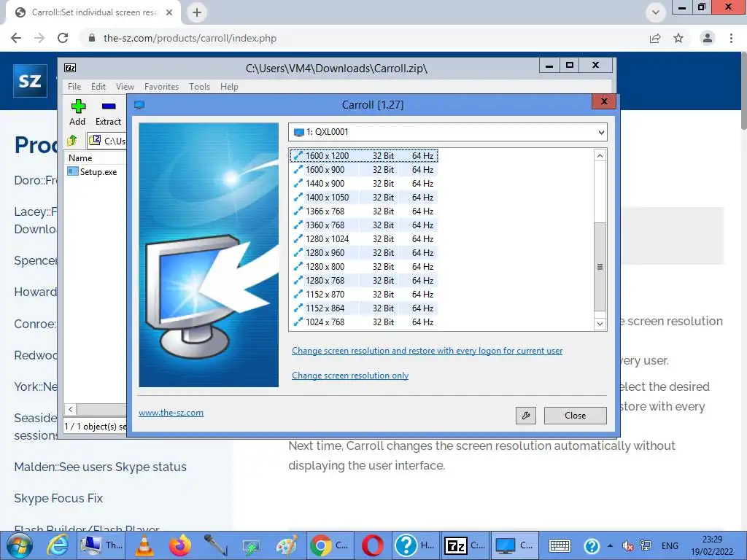Screen dimensions: 747x560
Task: Open Help menu in 7-Zip
Action: (229, 87)
